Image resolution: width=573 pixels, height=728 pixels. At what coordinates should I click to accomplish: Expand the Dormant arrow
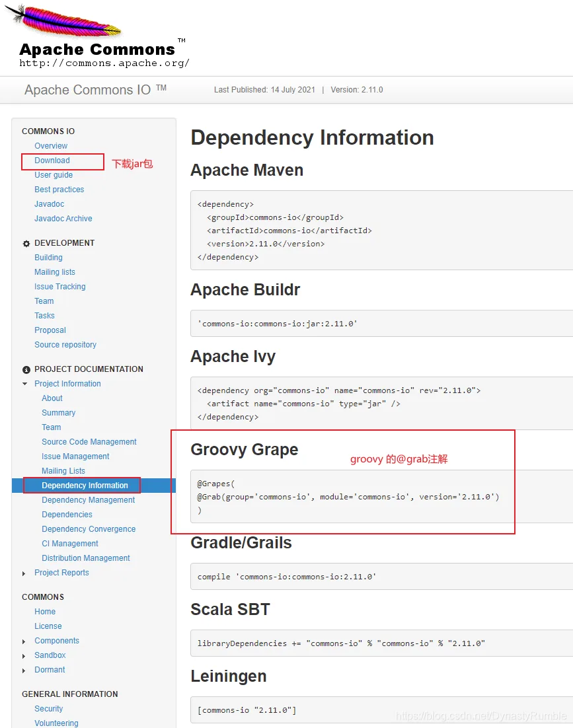coord(24,671)
